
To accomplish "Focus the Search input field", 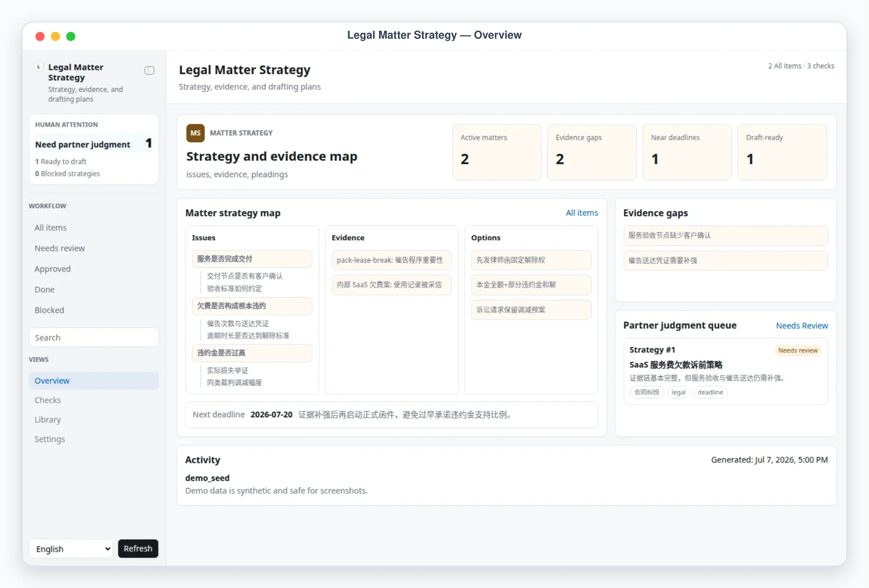I will [94, 337].
